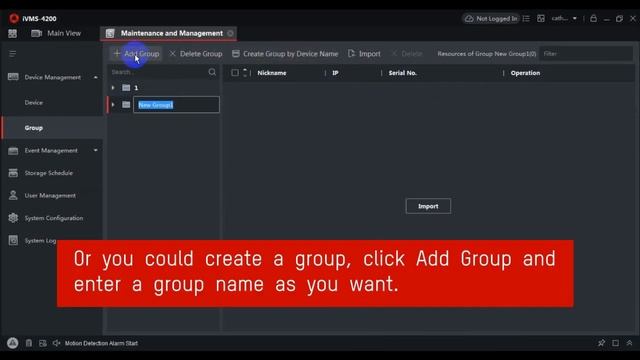Click Delete Group in toolbar
The height and width of the screenshot is (360, 640).
pos(196,53)
